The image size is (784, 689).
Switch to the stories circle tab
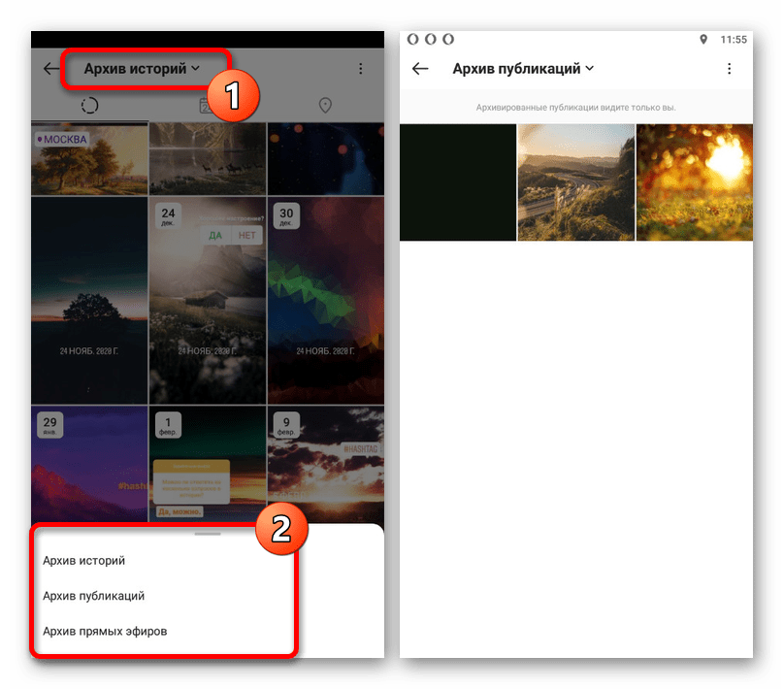tap(89, 106)
